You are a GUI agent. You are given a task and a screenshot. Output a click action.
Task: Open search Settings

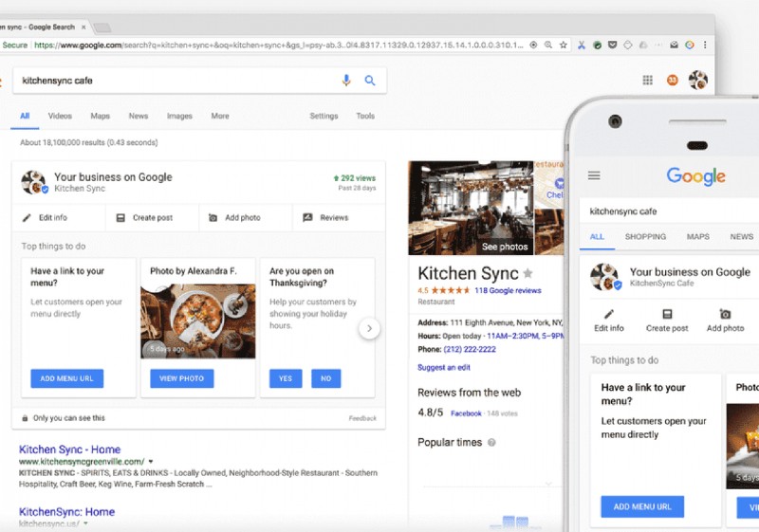click(324, 116)
